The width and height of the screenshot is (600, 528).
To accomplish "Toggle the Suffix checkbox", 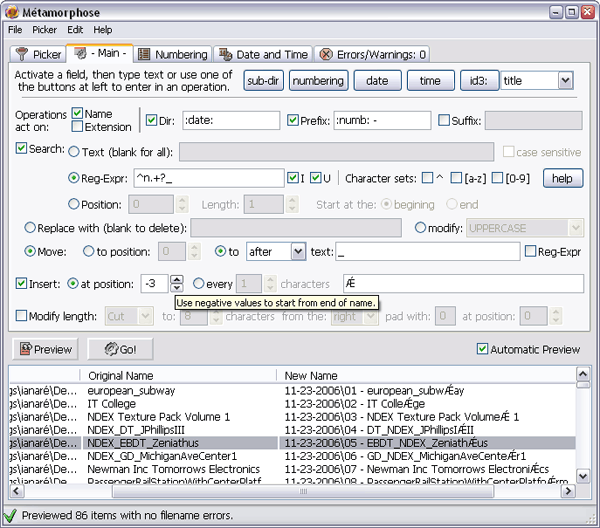I will click(444, 121).
